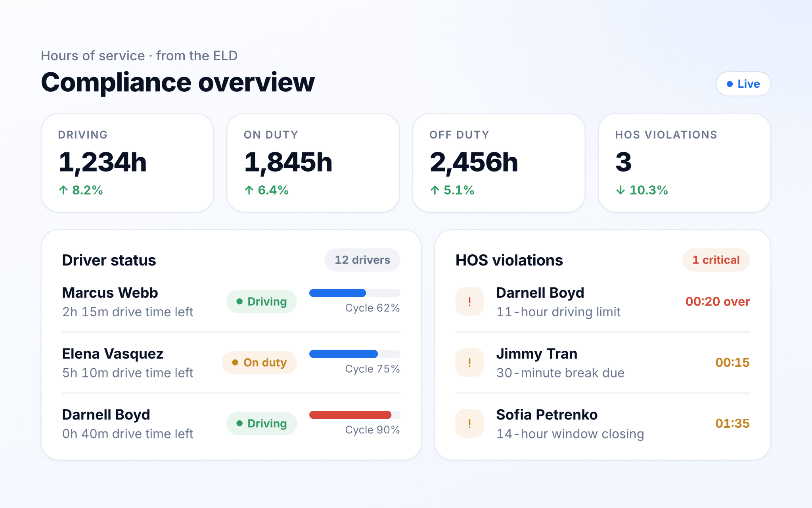Image resolution: width=812 pixels, height=508 pixels.
Task: Click the 01:35 countdown for Sofia Petrenko
Action: (732, 423)
